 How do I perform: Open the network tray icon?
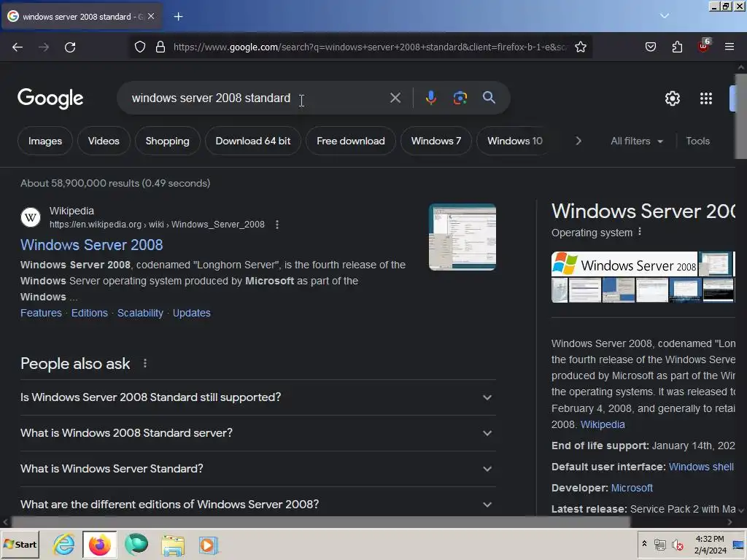(x=659, y=545)
